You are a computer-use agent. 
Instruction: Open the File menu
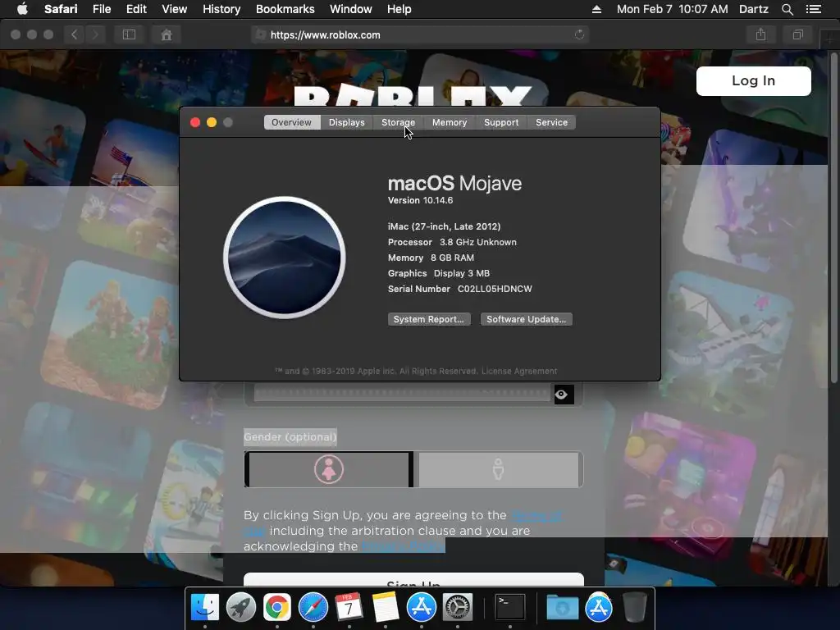point(102,9)
